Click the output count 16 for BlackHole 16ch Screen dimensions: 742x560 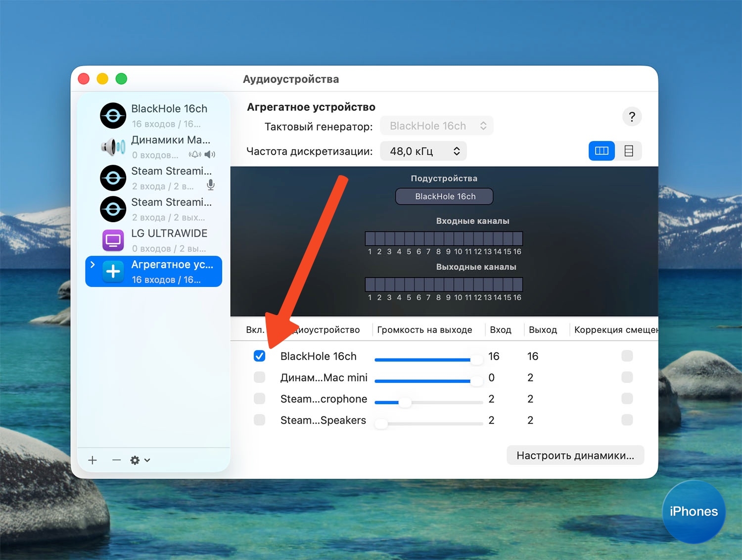coord(533,356)
